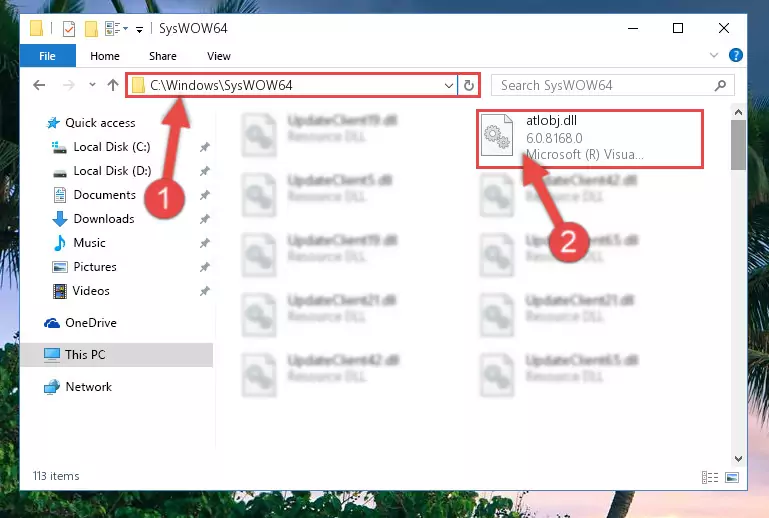Screen dimensions: 769x518
Task: Click the Back navigation arrow
Action: coord(39,85)
